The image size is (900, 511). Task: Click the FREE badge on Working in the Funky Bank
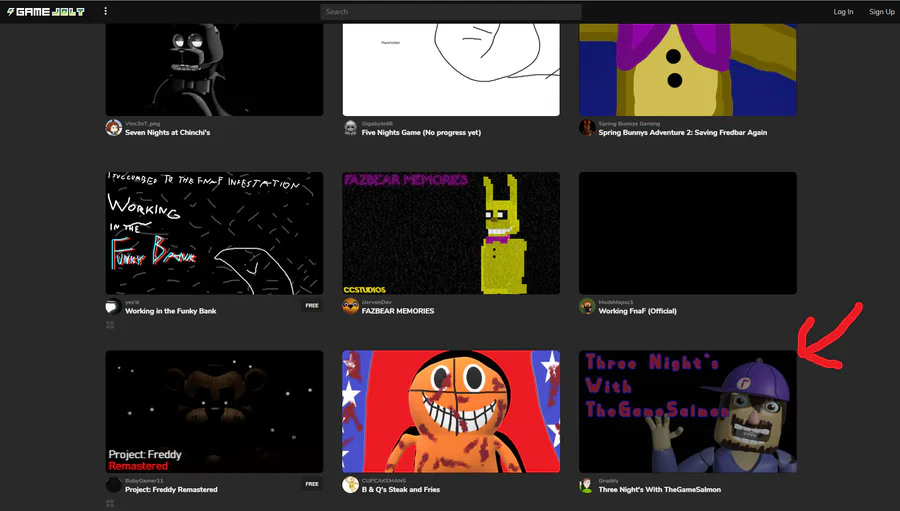click(312, 305)
